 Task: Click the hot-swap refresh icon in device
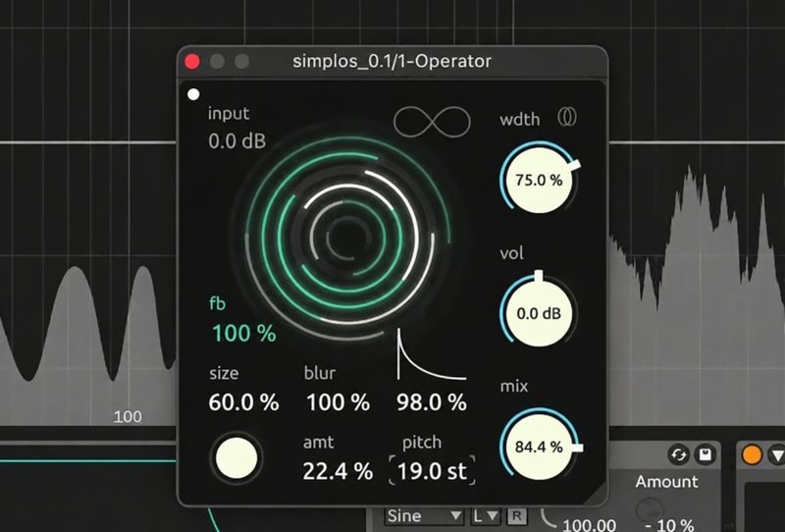[678, 454]
